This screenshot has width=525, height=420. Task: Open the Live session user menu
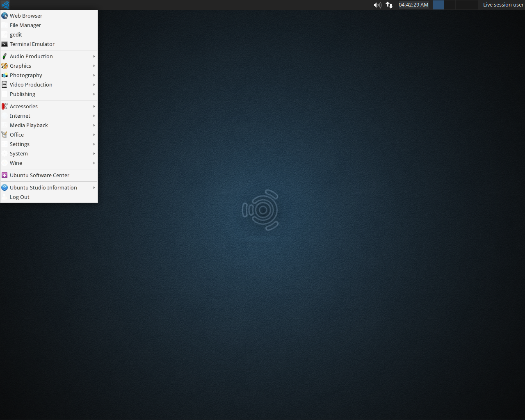503,5
